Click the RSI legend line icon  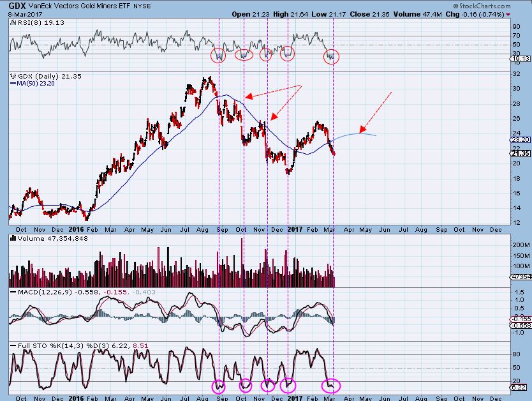click(13, 23)
